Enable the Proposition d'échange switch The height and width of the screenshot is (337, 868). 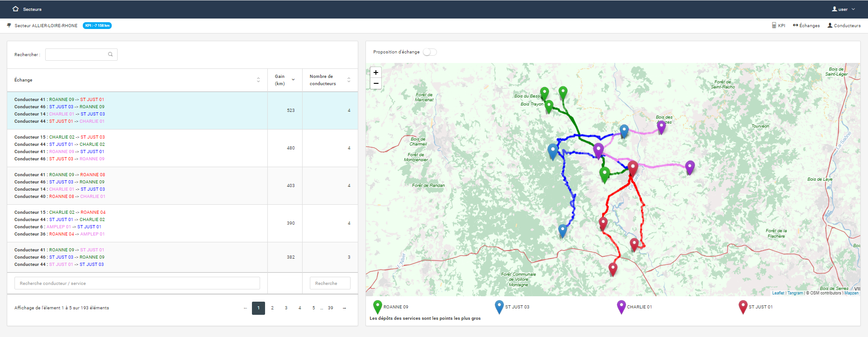tap(430, 52)
